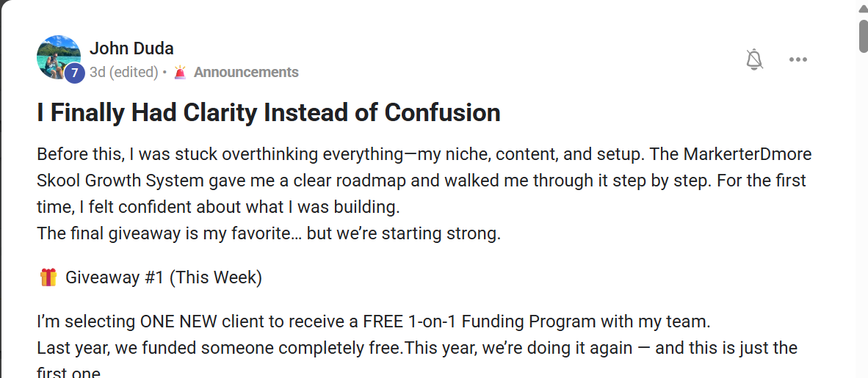Click the scrollbar track below the thumb
This screenshot has width=868, height=378.
tap(863, 220)
